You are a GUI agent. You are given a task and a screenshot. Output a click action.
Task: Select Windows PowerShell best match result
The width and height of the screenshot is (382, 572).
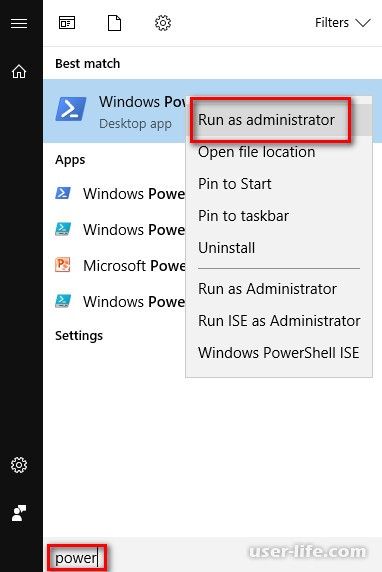115,111
